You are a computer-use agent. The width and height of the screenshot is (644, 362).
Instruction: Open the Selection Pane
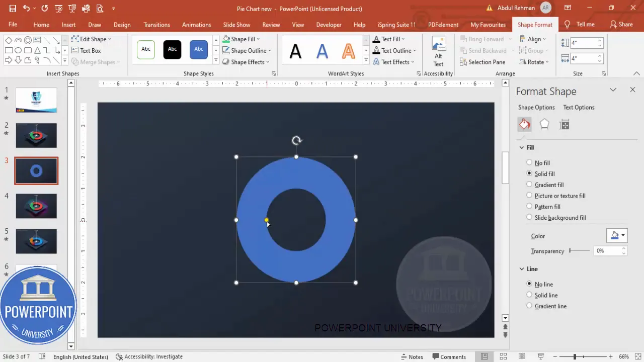[482, 62]
